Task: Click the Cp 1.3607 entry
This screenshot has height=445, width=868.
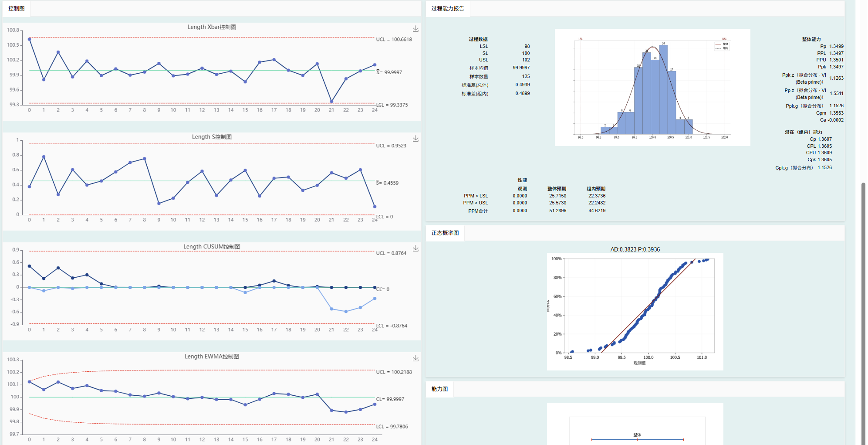Action: [x=821, y=139]
